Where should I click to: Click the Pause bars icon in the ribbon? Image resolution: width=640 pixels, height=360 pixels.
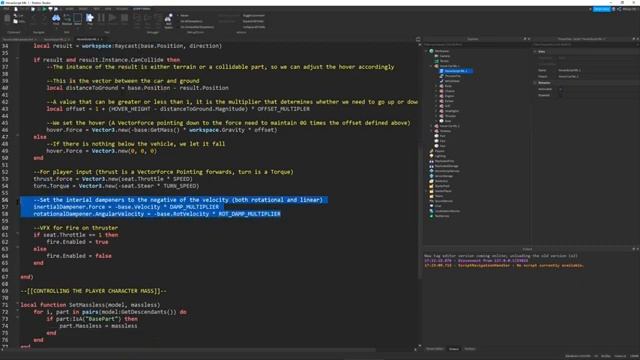(x=101, y=18)
